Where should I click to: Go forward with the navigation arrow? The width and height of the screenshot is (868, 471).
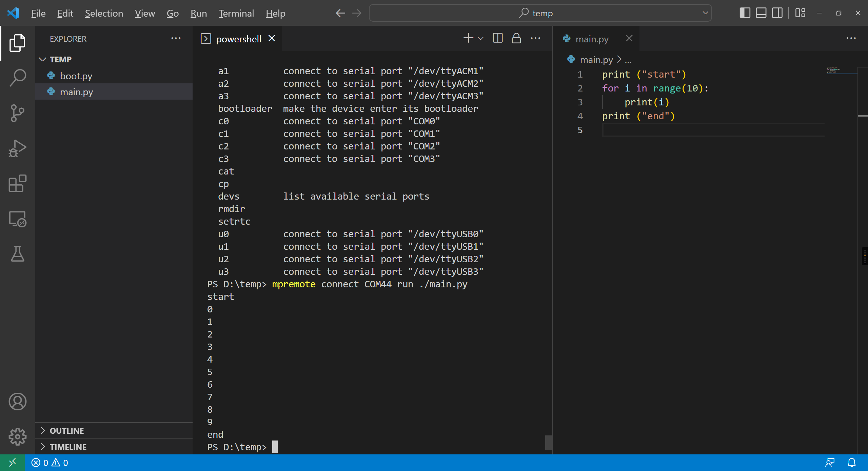pyautogui.click(x=357, y=13)
